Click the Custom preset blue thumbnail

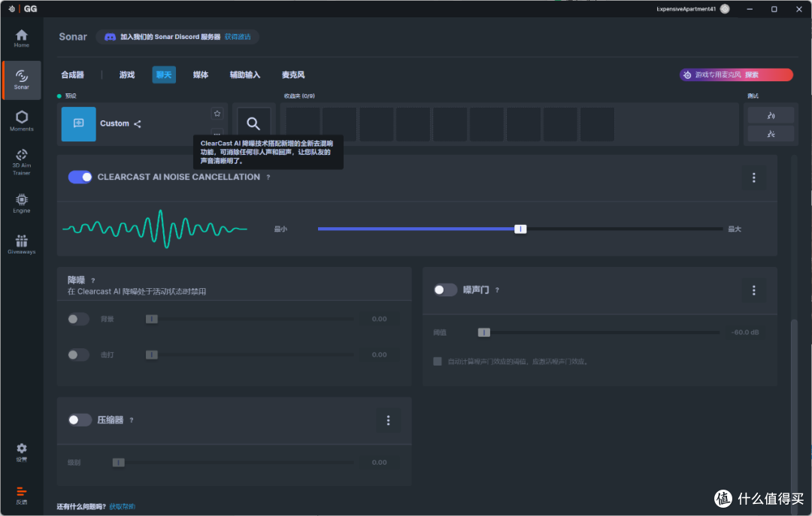pos(79,124)
